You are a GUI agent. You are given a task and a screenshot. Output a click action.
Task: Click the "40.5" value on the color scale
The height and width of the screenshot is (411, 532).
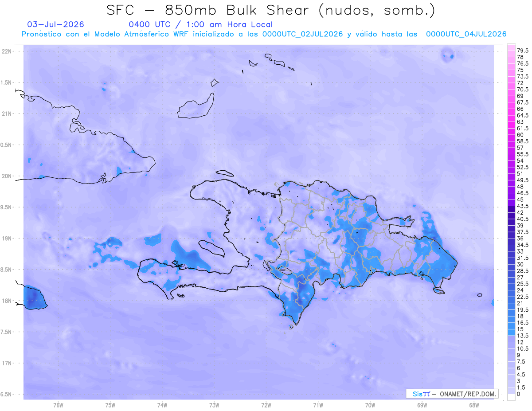coord(522,219)
